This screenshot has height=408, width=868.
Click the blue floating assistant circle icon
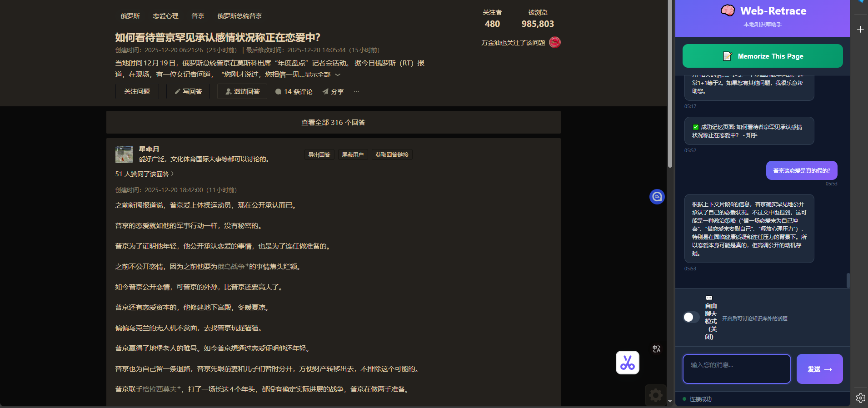tap(657, 197)
